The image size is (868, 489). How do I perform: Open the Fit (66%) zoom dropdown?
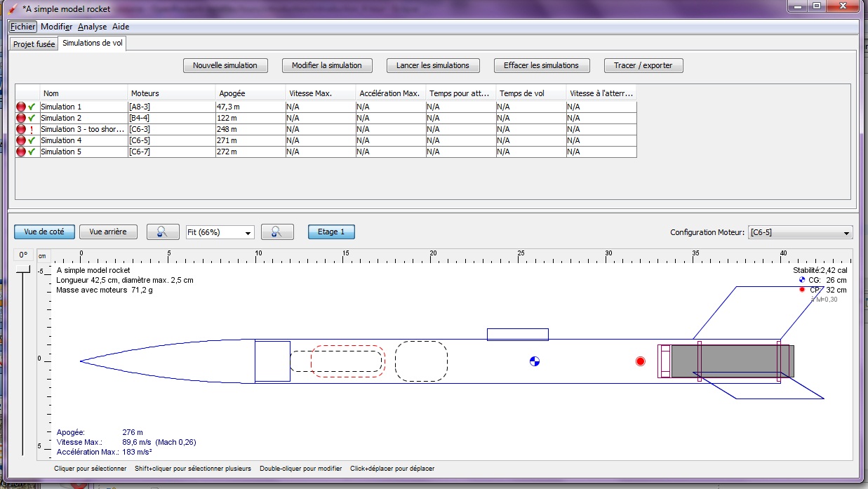click(220, 232)
